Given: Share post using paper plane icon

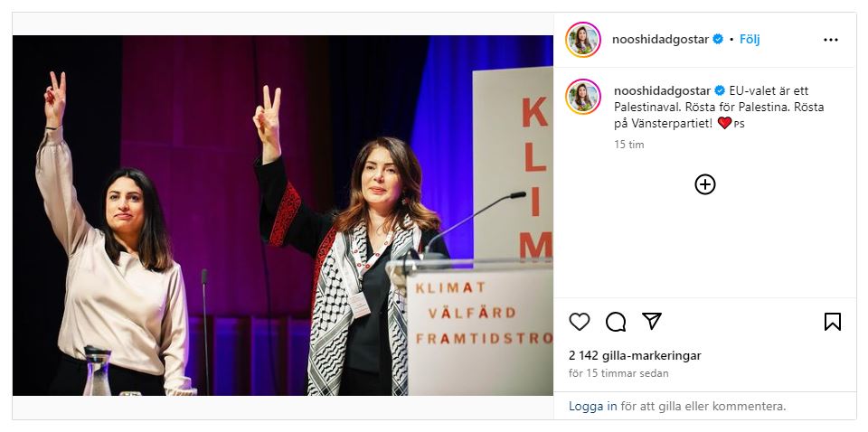Looking at the screenshot, I should point(652,321).
